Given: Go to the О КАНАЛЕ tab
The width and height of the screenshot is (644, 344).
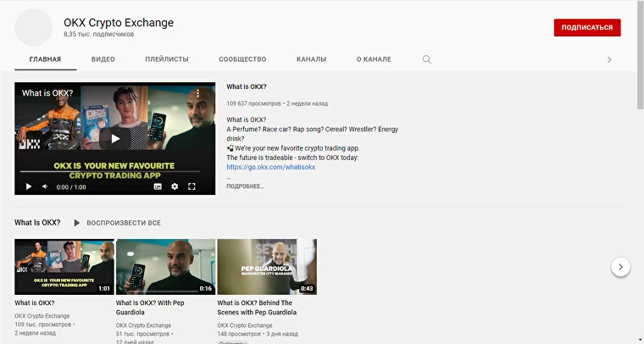Looking at the screenshot, I should click(374, 59).
